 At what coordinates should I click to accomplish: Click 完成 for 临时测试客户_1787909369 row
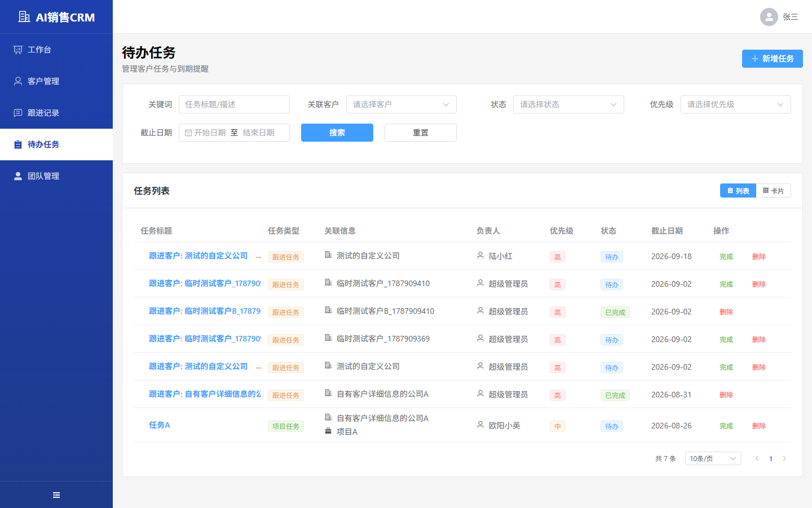(x=726, y=339)
